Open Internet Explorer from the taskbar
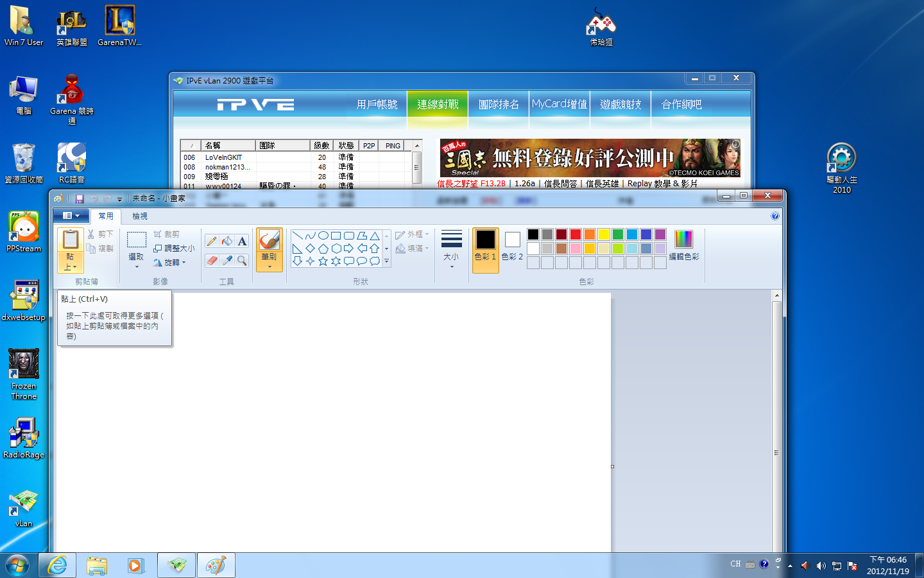This screenshot has width=924, height=578. pyautogui.click(x=58, y=566)
